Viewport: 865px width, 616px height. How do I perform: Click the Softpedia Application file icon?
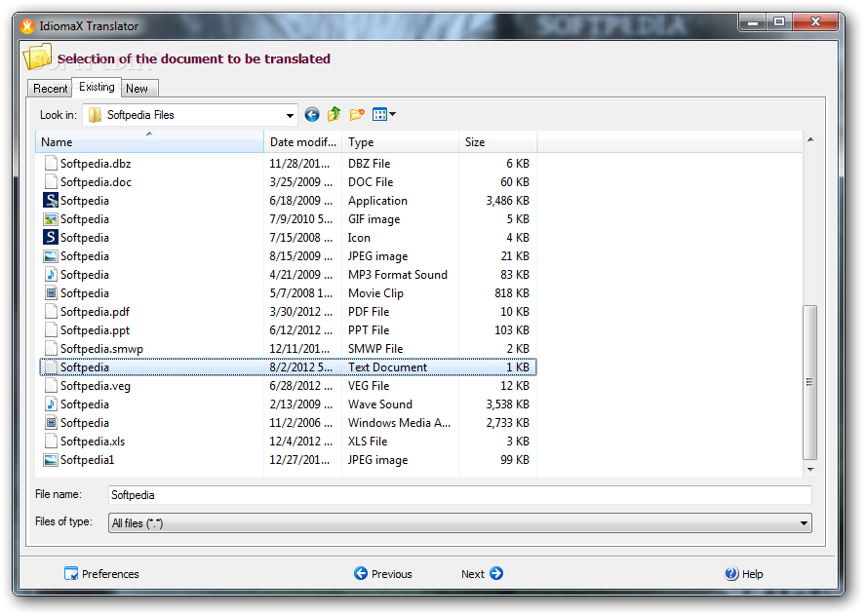tap(51, 200)
